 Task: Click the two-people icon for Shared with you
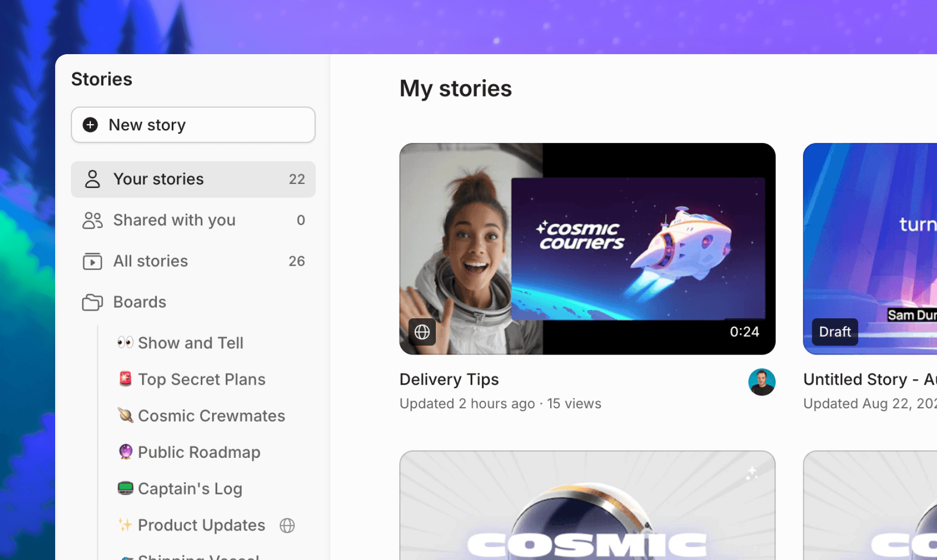pyautogui.click(x=92, y=220)
